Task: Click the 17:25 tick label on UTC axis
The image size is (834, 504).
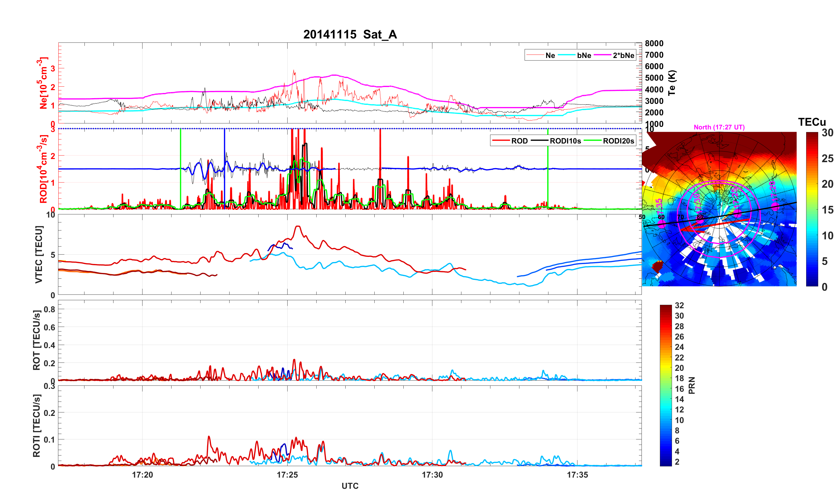Action: tap(287, 475)
